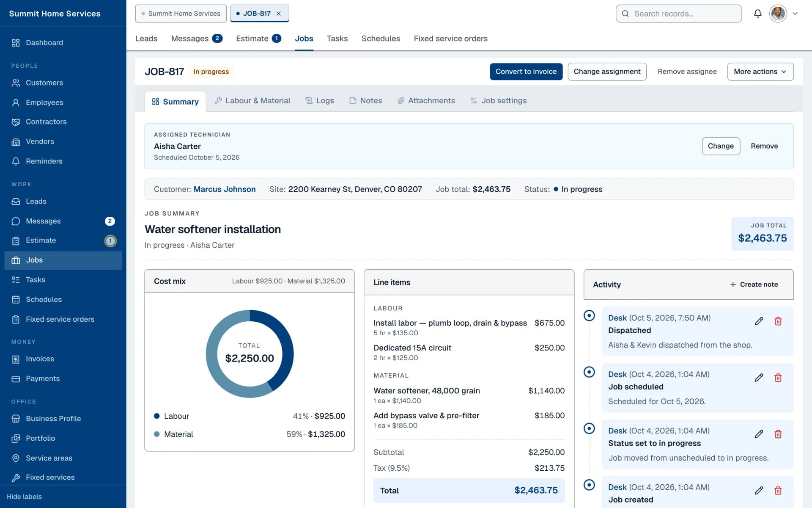Open sidebar Tasks page
The width and height of the screenshot is (812, 508).
pos(63,280)
